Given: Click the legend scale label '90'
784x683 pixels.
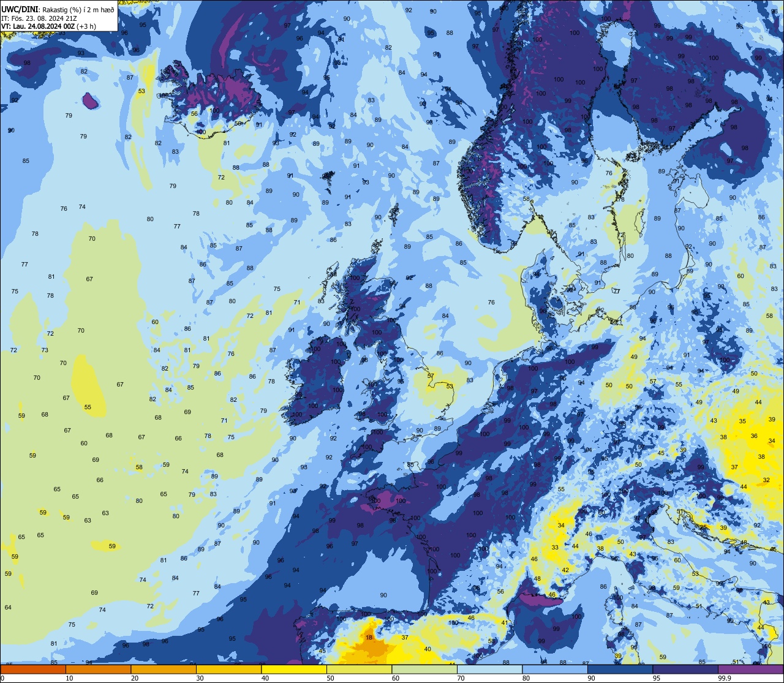Looking at the screenshot, I should (x=591, y=678).
